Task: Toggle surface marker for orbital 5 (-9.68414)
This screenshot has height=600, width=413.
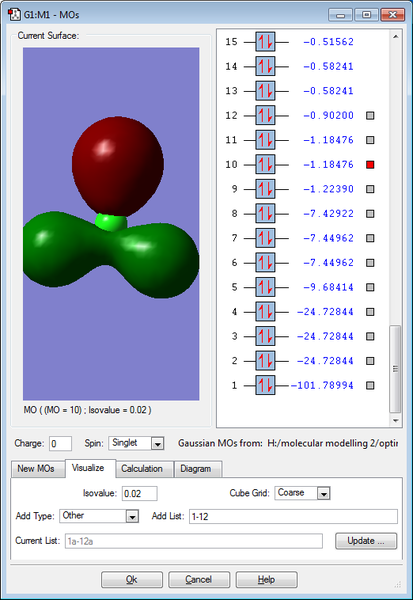Action: [x=370, y=287]
